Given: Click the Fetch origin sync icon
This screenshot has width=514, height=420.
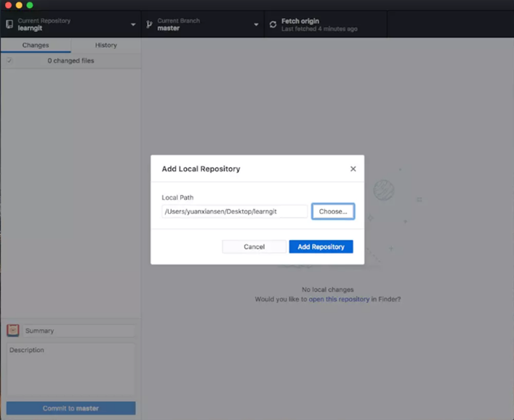Looking at the screenshot, I should 273,25.
